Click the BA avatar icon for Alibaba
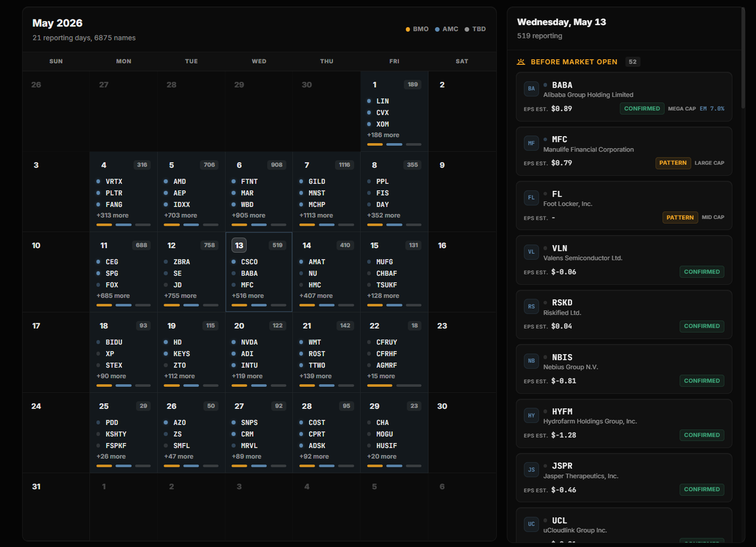Screen dimensions: 756x547 (531, 89)
